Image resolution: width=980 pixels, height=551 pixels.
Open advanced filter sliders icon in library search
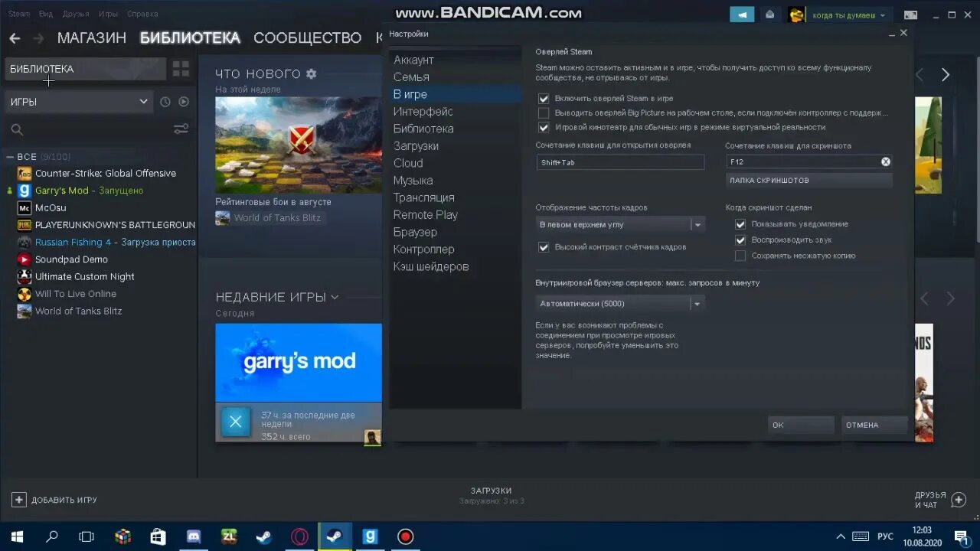(x=181, y=129)
